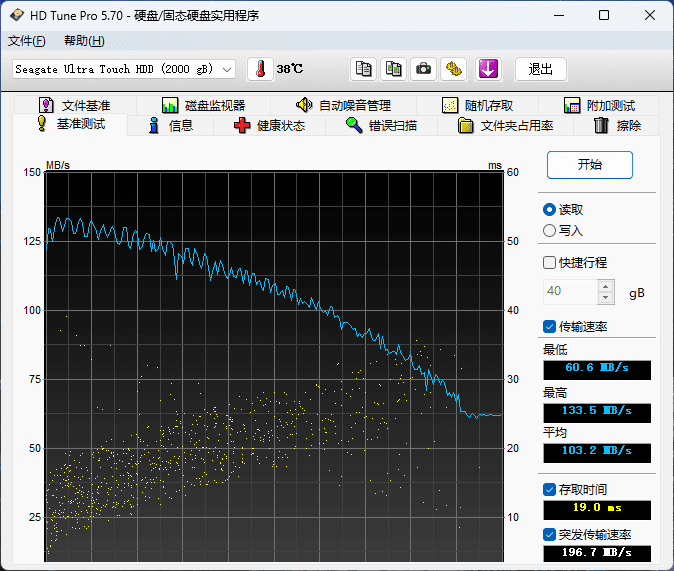
Task: Uncheck the 传输速率 transfer rate checkbox
Action: (549, 326)
